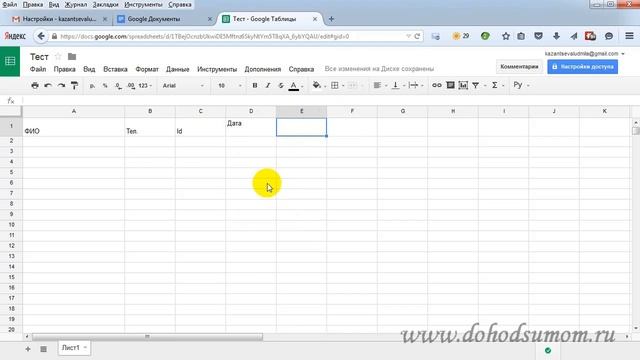Click the Insert comment icon
Screen dimensions: 640x360
(450, 85)
